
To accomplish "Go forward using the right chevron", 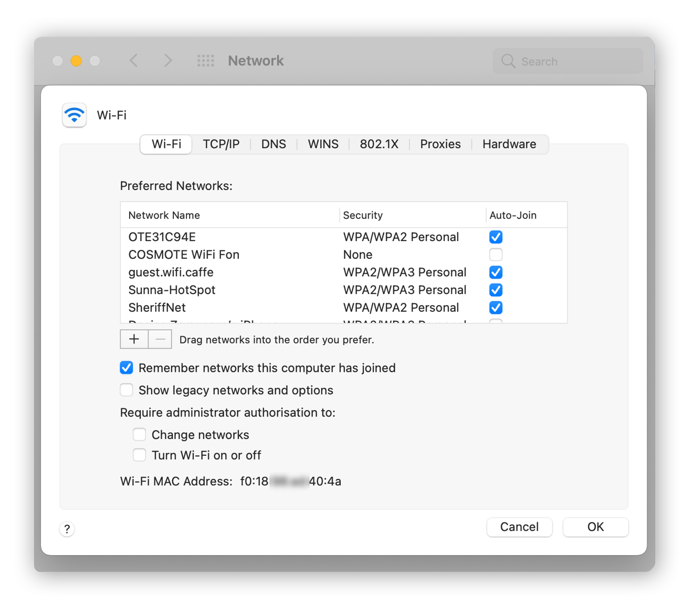I will tap(168, 61).
